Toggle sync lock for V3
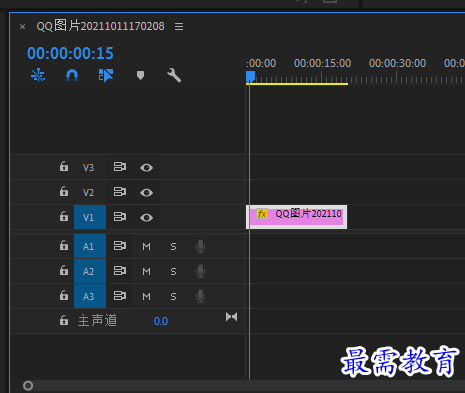The width and height of the screenshot is (465, 393). click(x=120, y=167)
